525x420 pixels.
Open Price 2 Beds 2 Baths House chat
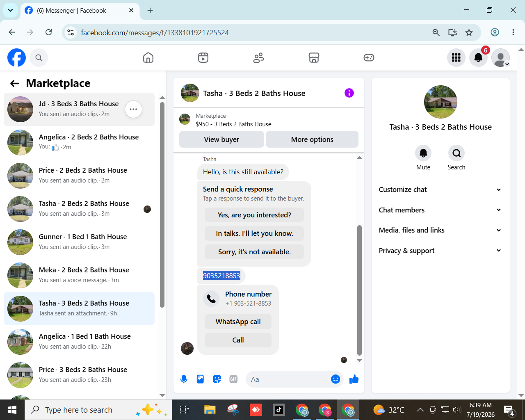[79, 176]
